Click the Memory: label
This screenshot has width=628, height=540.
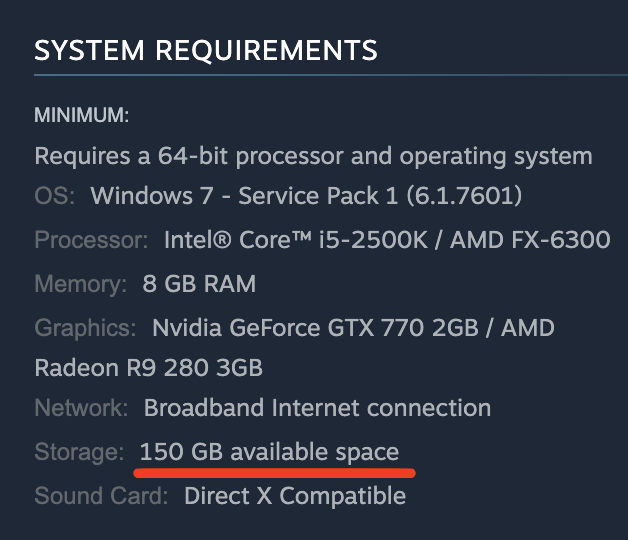81,284
